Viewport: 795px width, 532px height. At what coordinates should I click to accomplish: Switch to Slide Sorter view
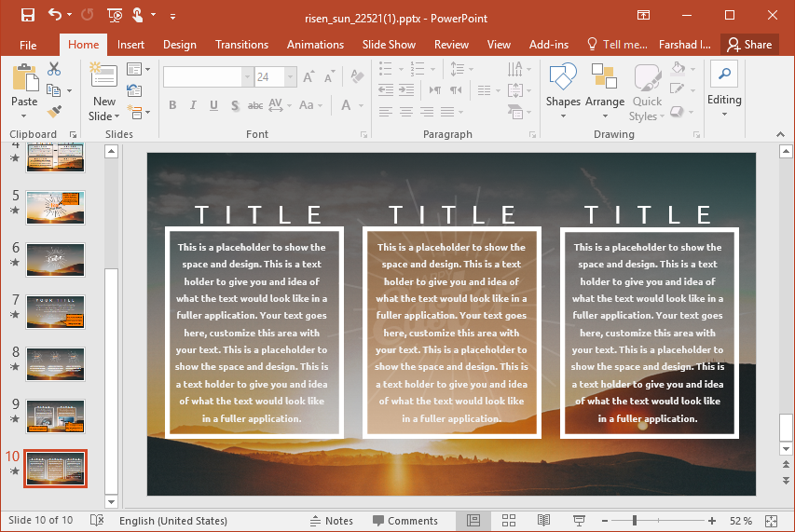[509, 521]
